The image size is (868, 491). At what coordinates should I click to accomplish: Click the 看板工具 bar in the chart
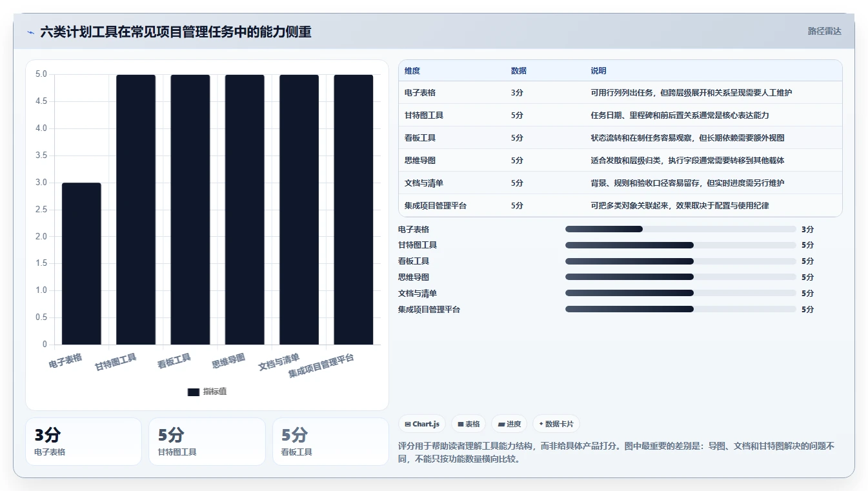(190, 210)
